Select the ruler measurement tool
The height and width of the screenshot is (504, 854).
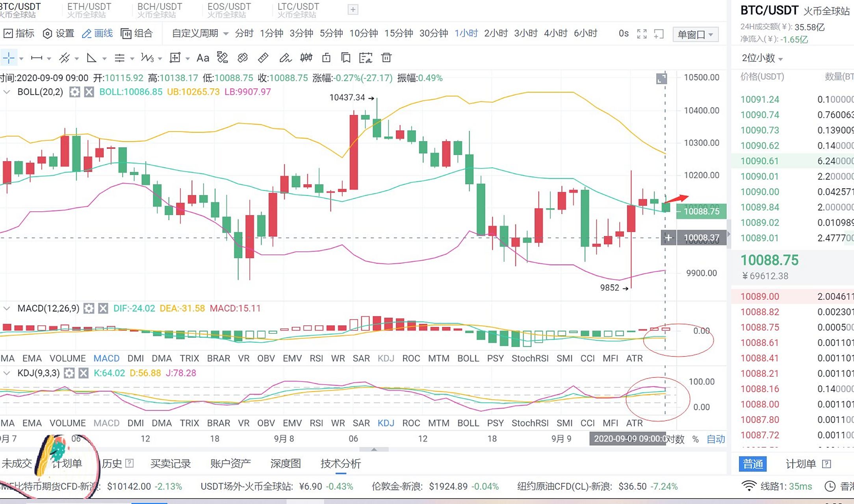(x=263, y=58)
